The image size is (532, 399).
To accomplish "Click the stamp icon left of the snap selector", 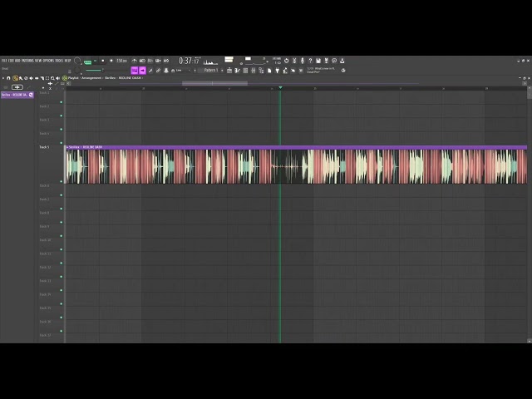I will [166, 70].
